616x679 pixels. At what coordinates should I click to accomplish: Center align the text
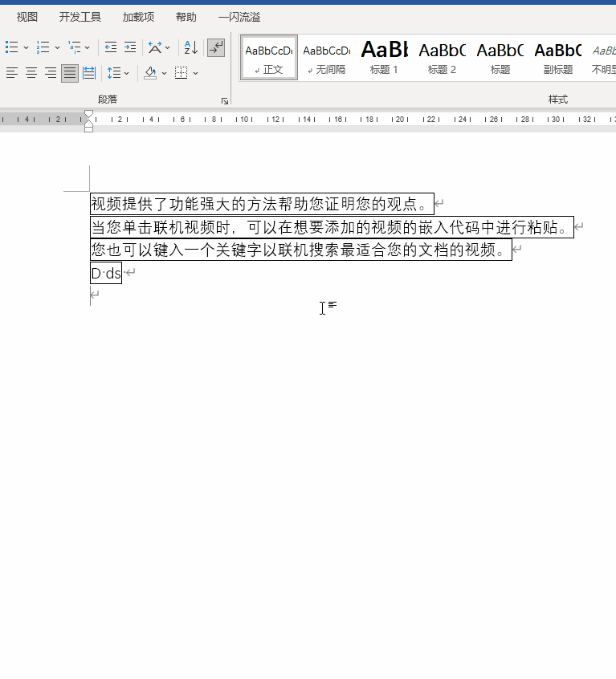click(31, 73)
